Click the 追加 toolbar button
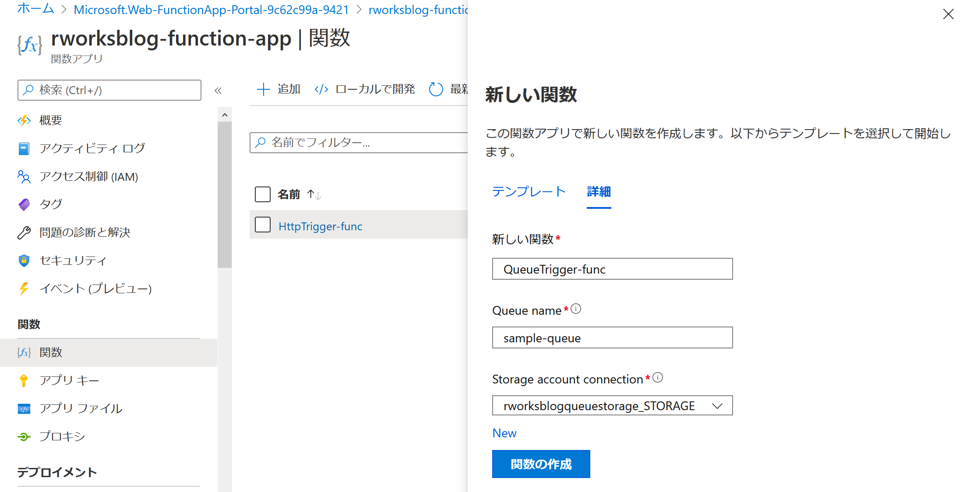 point(278,89)
